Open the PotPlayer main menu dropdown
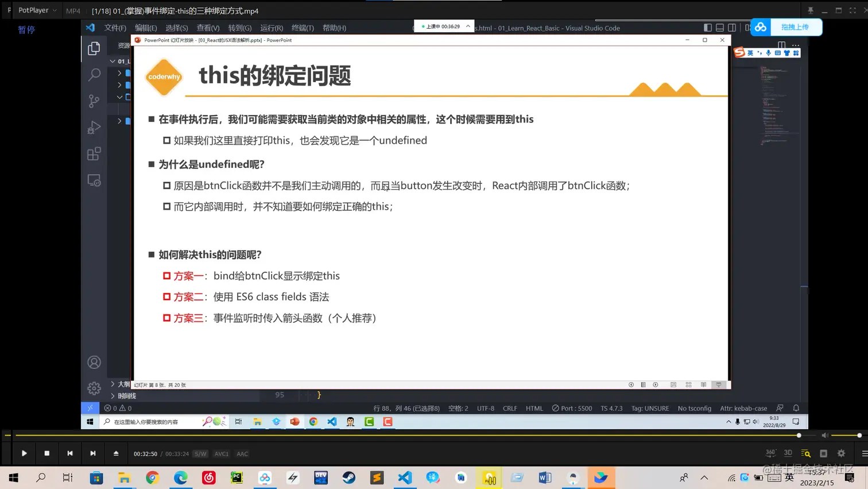 [37, 10]
